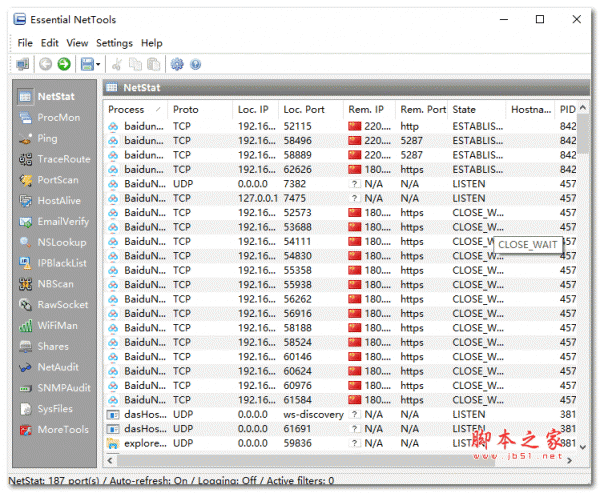Screen dimensions: 600x493
Task: Sort by the Proto column header
Action: pos(200,109)
